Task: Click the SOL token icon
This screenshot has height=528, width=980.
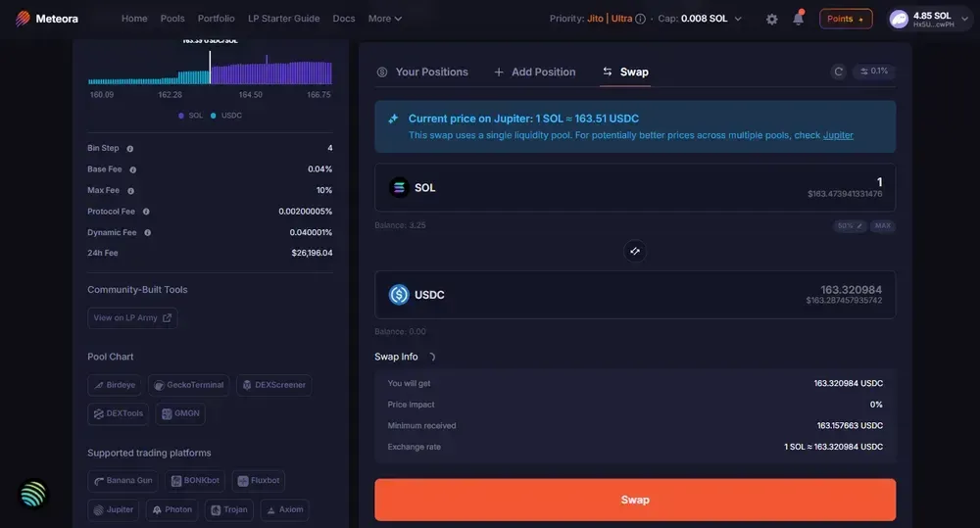Action: tap(399, 187)
